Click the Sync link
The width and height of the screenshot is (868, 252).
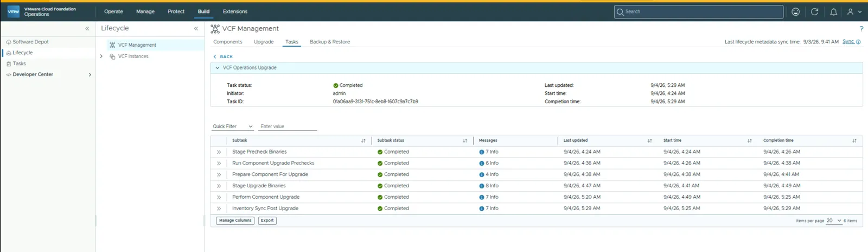[848, 42]
